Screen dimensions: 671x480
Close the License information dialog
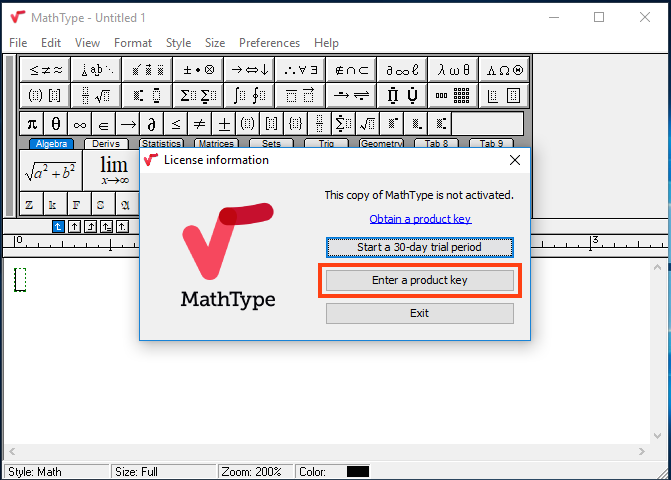[515, 160]
